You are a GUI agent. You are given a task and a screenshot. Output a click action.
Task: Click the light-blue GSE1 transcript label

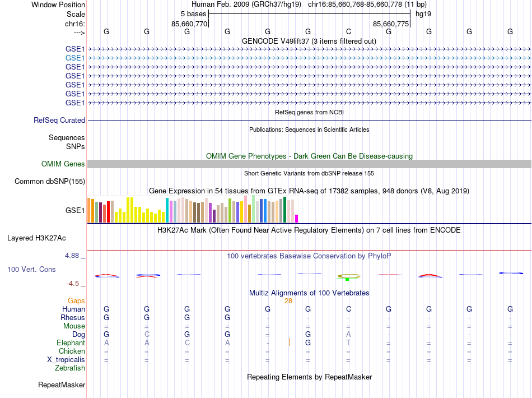[75, 58]
